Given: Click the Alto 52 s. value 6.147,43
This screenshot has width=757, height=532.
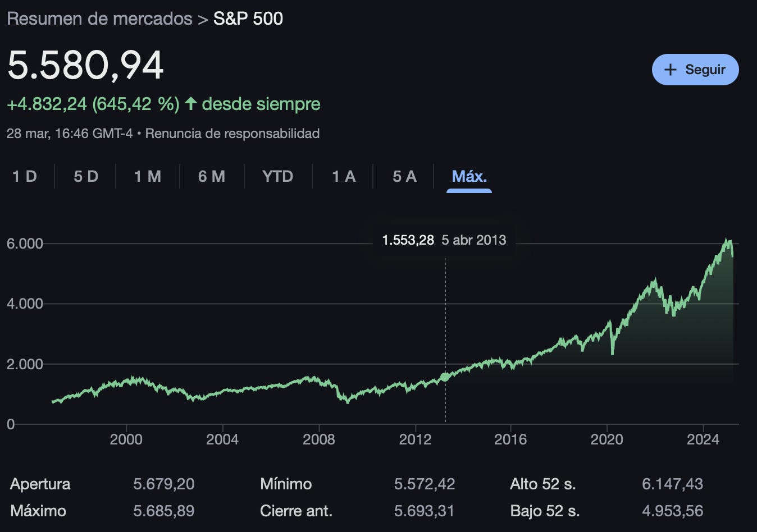Looking at the screenshot, I should click(x=673, y=484).
